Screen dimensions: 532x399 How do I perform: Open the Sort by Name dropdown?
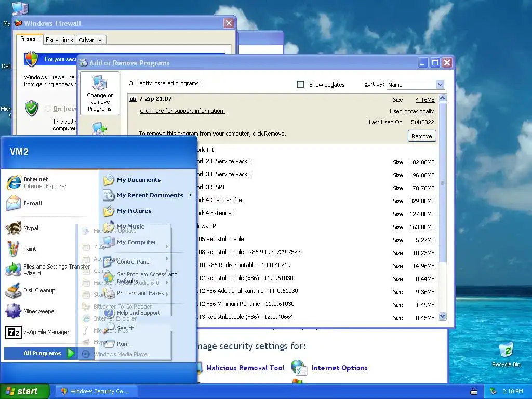click(x=440, y=85)
